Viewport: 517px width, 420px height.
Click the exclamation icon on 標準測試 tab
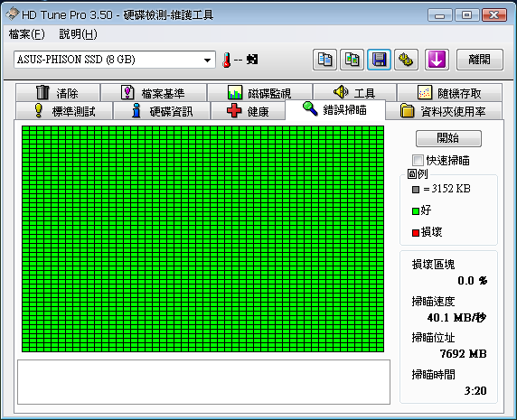click(x=39, y=110)
